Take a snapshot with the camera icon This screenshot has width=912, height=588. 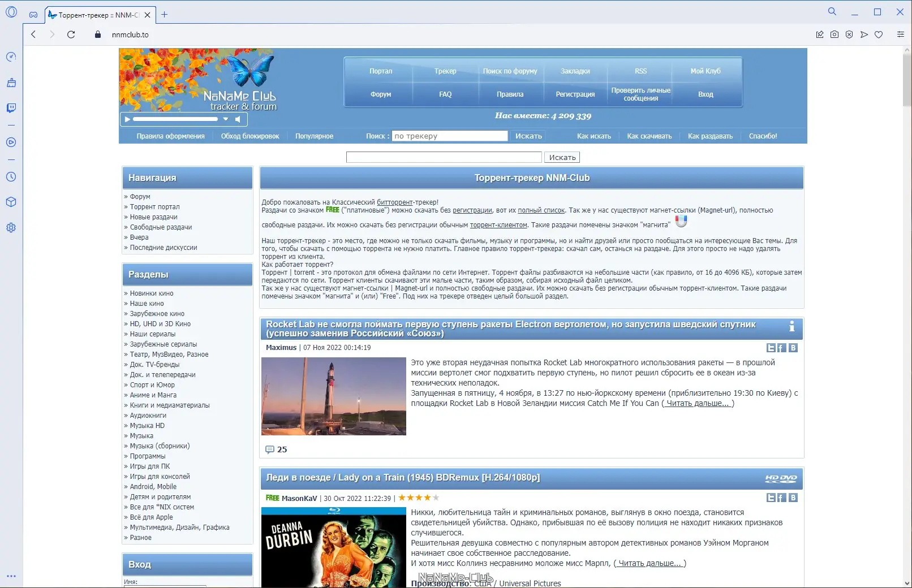[834, 34]
